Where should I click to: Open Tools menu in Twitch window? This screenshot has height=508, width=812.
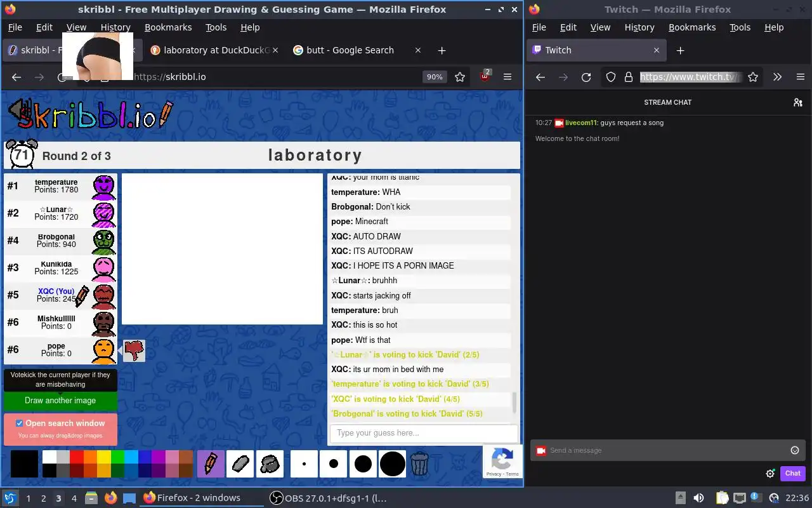pos(740,27)
